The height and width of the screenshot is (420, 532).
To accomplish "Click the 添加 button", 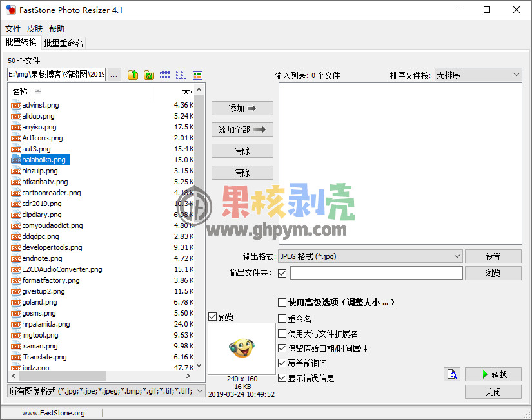I will click(x=242, y=108).
